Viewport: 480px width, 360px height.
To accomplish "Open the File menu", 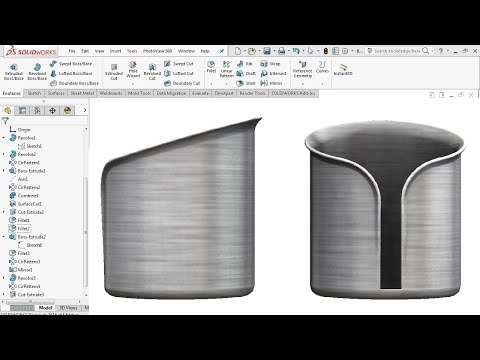I will pos(72,51).
